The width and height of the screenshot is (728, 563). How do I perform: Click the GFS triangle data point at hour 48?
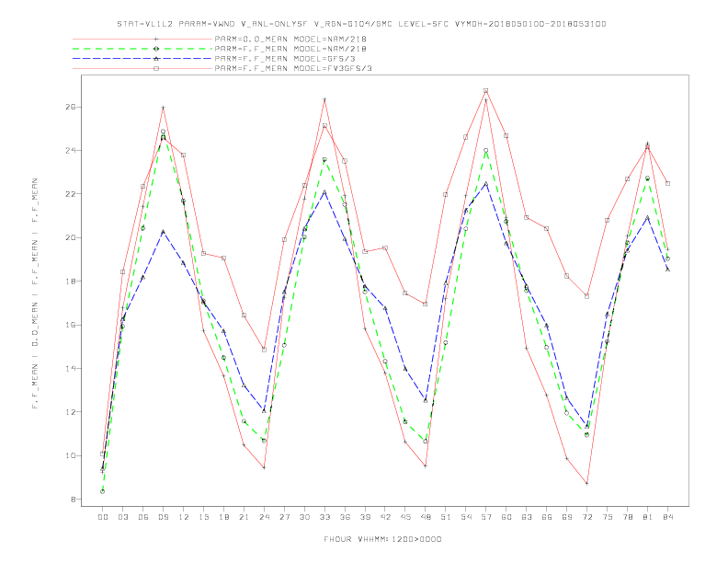(x=426, y=400)
